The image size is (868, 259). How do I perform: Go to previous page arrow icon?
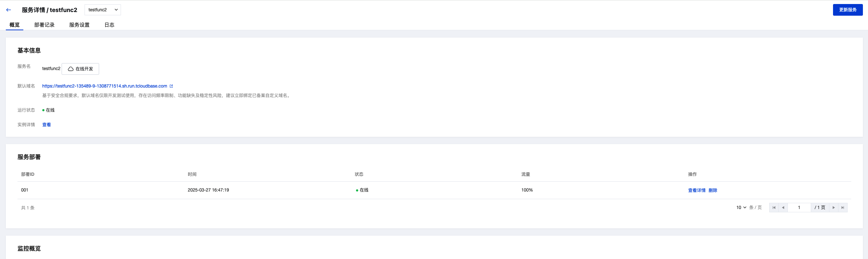[783, 208]
